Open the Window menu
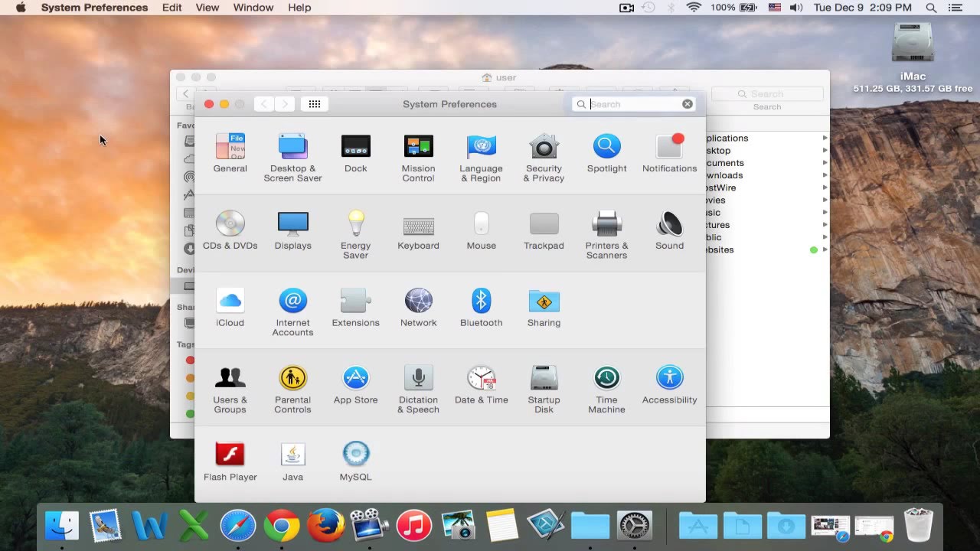980x551 pixels. 253,8
